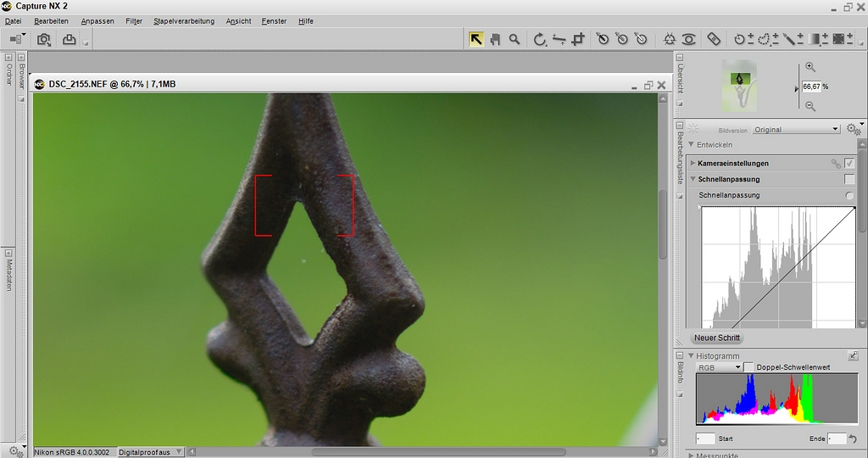Open the Bearbeiten menu
This screenshot has width=868, height=458.
pos(52,21)
